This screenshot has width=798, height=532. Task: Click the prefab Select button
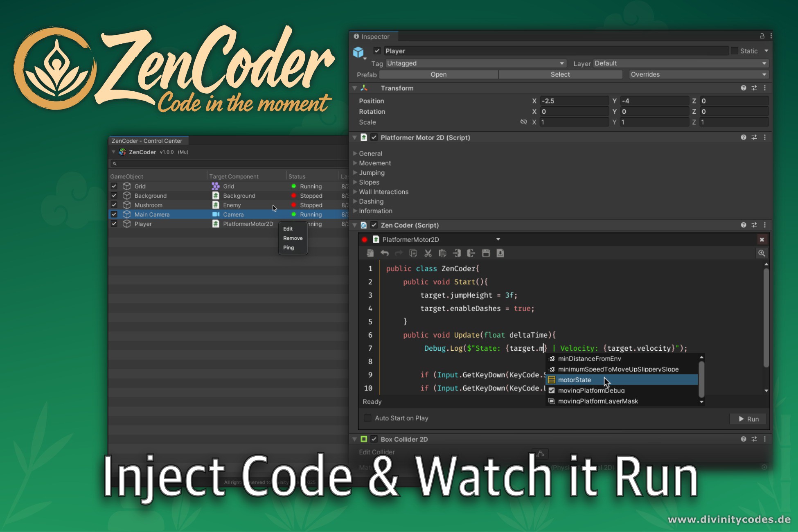pyautogui.click(x=560, y=74)
